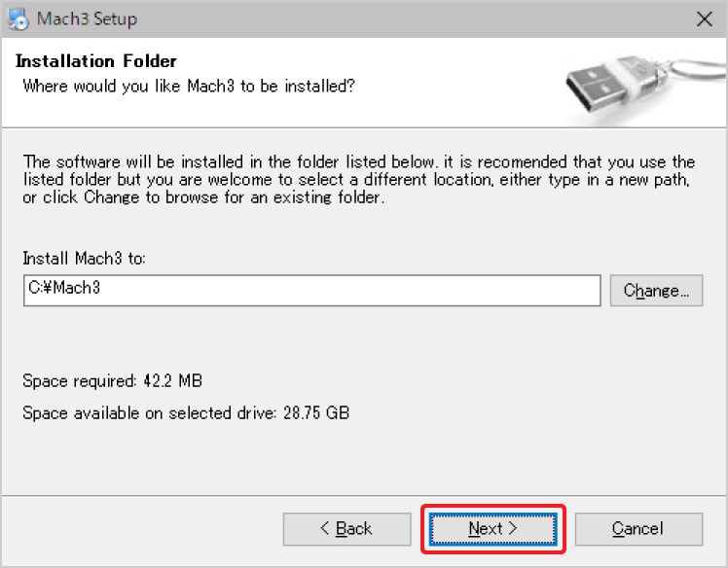Click the Space available 28.75 GB text
This screenshot has height=568, width=728.
[x=185, y=413]
